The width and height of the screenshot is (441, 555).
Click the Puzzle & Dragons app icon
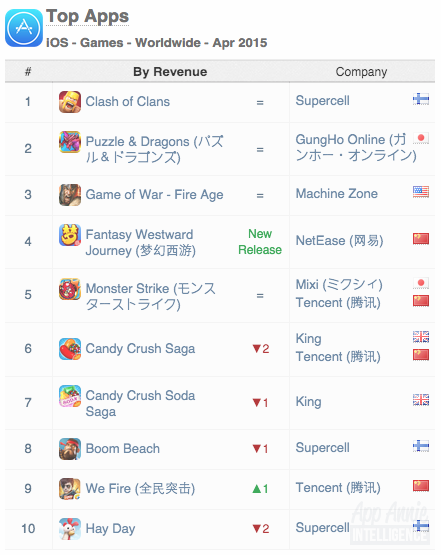point(70,142)
